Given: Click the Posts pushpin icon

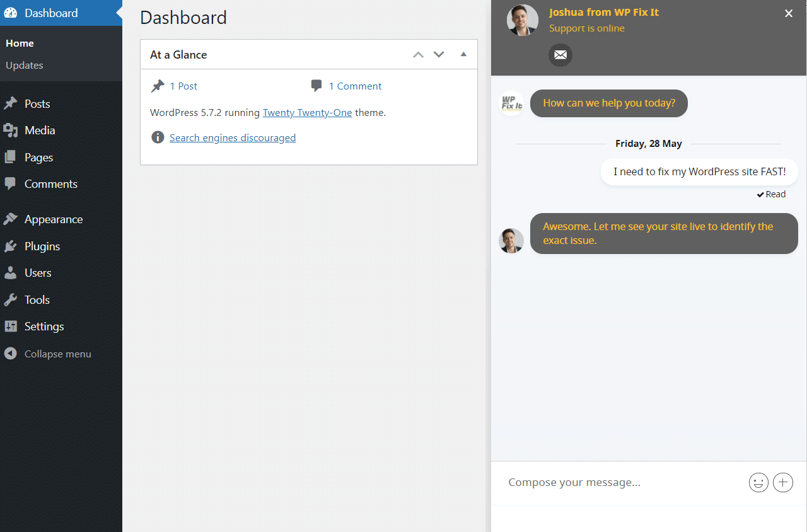Looking at the screenshot, I should point(11,103).
